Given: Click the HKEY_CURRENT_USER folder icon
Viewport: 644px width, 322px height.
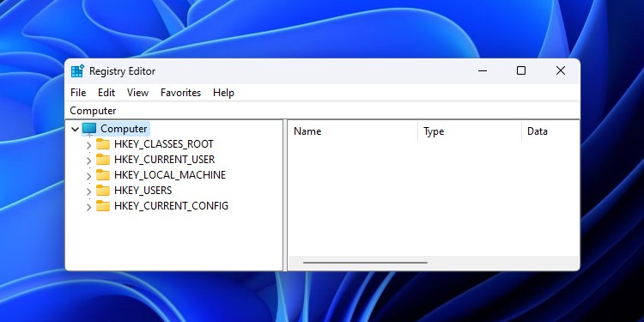Looking at the screenshot, I should click(103, 160).
